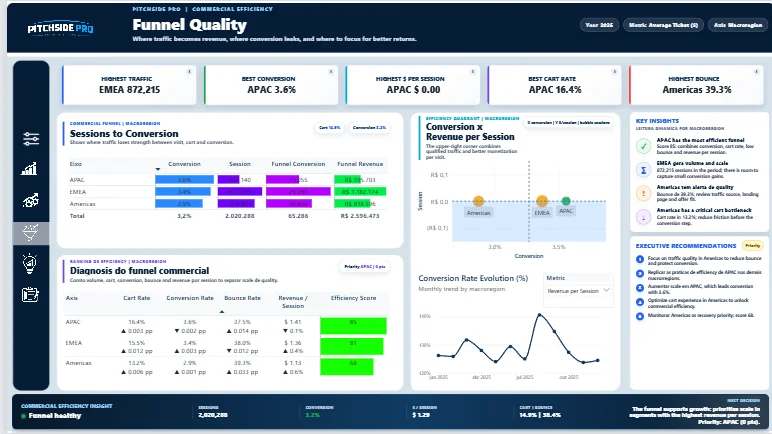Open info icon on Best Cart Rate card
The height and width of the screenshot is (434, 772).
(x=614, y=72)
